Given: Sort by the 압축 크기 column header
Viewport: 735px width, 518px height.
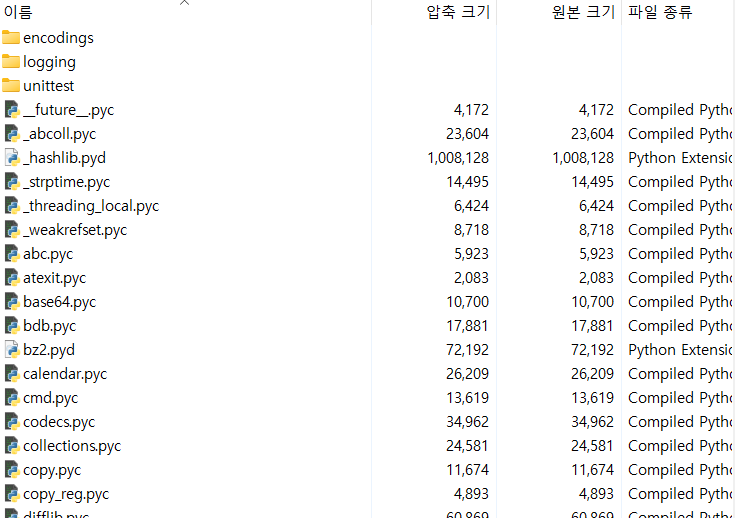Looking at the screenshot, I should (458, 12).
